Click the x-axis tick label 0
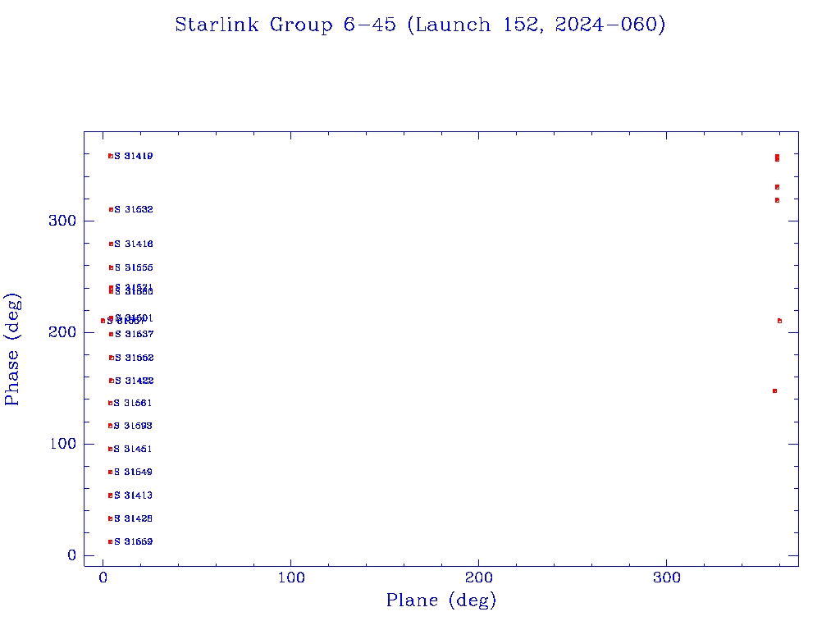 click(103, 578)
